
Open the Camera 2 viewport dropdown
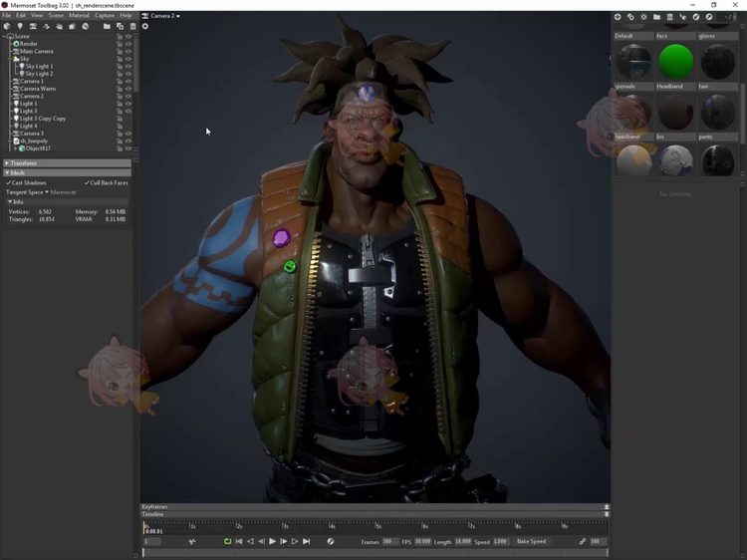pos(165,16)
